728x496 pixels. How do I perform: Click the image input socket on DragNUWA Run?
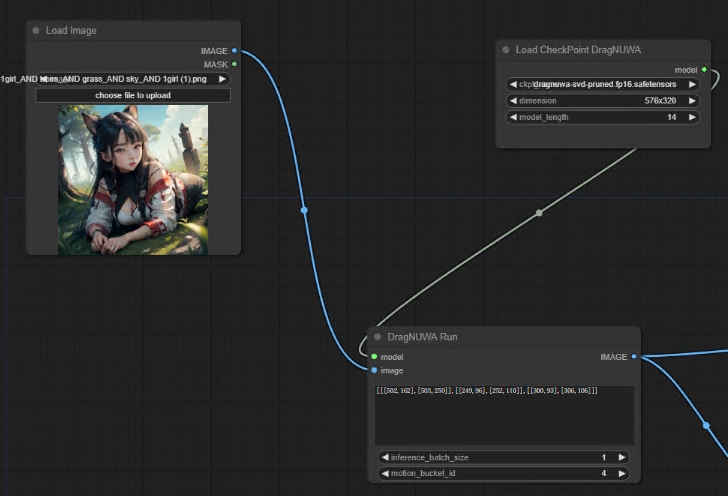pyautogui.click(x=374, y=370)
